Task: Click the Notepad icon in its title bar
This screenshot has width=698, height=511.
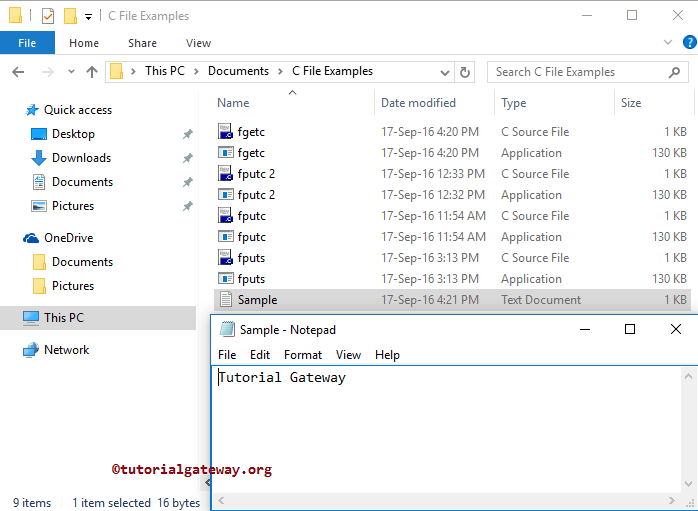Action: pyautogui.click(x=227, y=329)
